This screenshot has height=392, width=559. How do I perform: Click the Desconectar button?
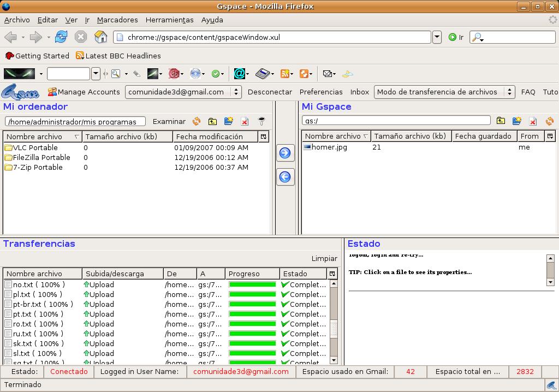point(270,92)
